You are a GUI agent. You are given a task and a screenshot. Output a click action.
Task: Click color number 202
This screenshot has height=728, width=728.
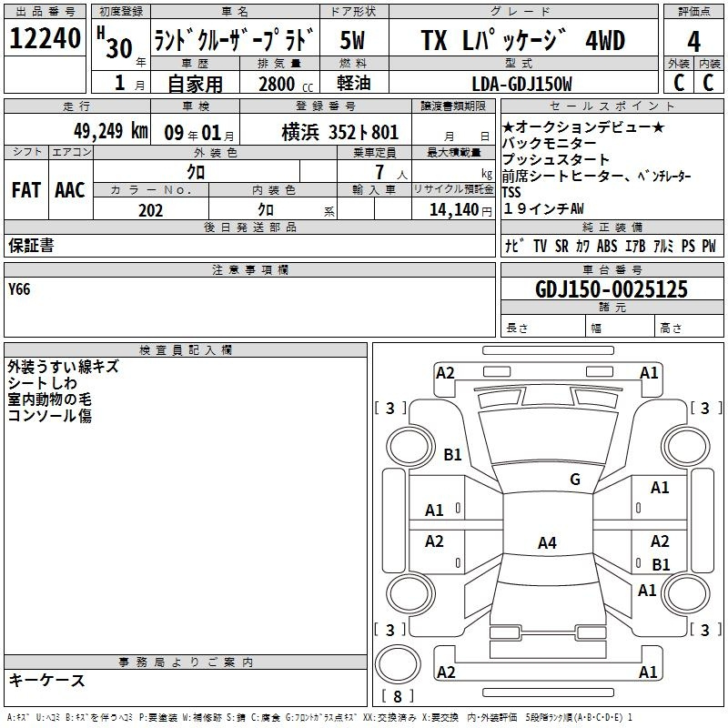[x=150, y=210]
